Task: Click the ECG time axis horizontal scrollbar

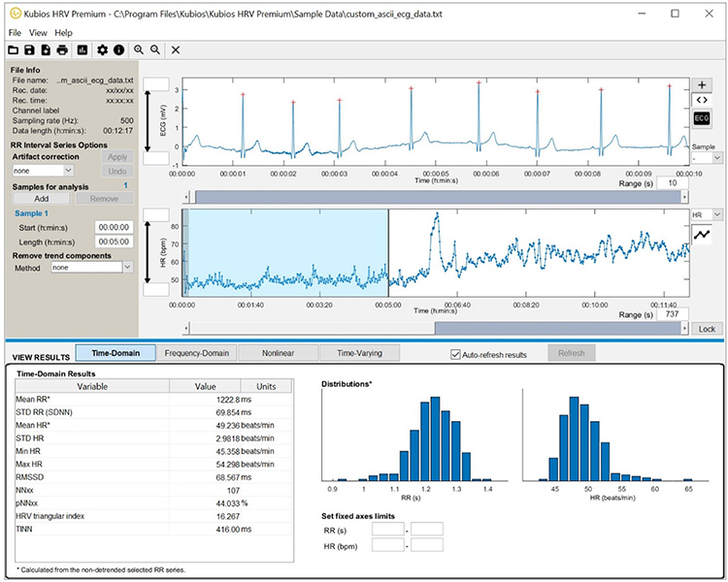Action: point(435,196)
